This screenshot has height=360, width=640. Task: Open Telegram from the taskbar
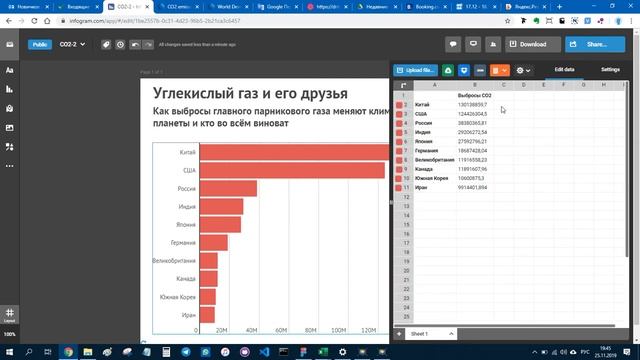click(x=186, y=352)
